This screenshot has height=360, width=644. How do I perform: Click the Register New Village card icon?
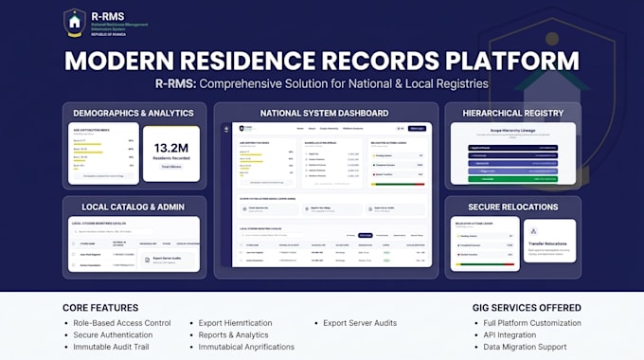(x=307, y=208)
